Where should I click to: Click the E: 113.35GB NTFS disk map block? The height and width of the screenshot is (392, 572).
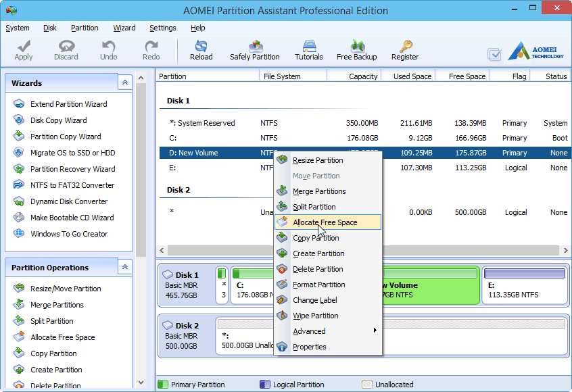525,285
